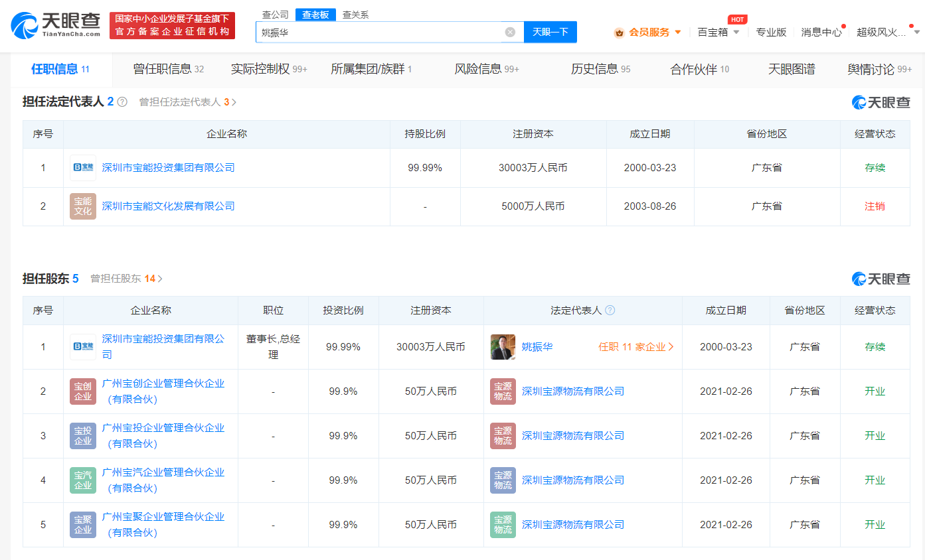Click 宝创企业 company logo icon
The height and width of the screenshot is (560, 925).
tap(83, 391)
